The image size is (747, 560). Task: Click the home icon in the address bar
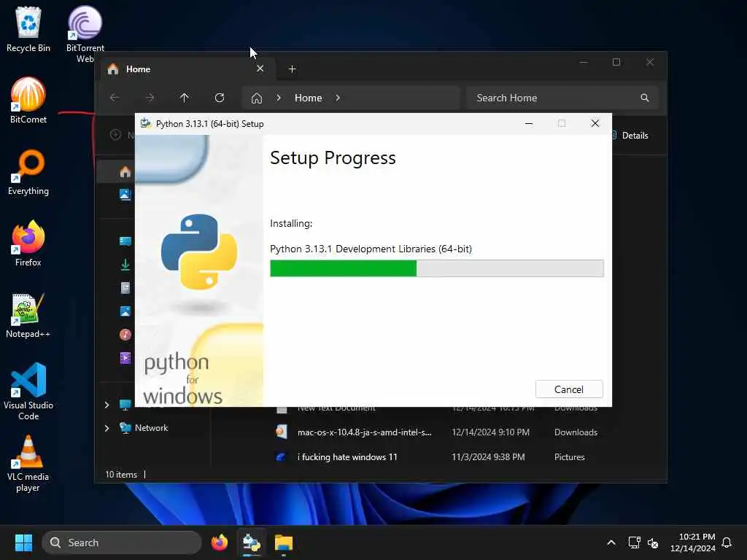(257, 98)
